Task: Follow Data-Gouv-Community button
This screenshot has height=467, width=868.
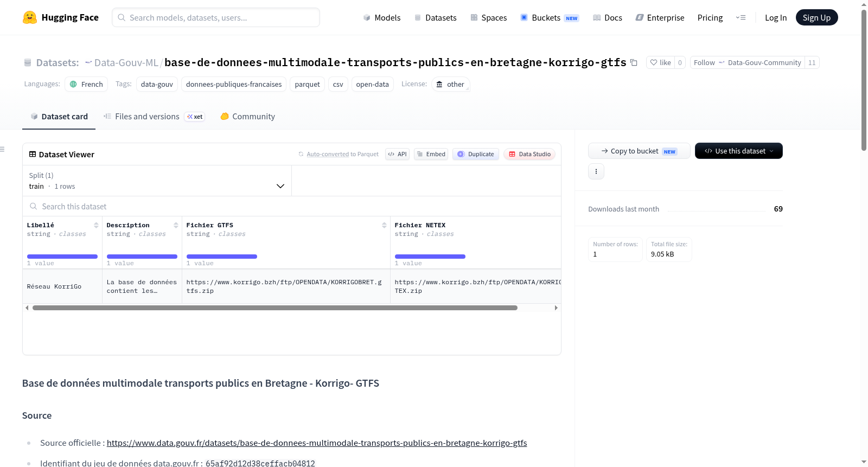Action: click(x=747, y=62)
